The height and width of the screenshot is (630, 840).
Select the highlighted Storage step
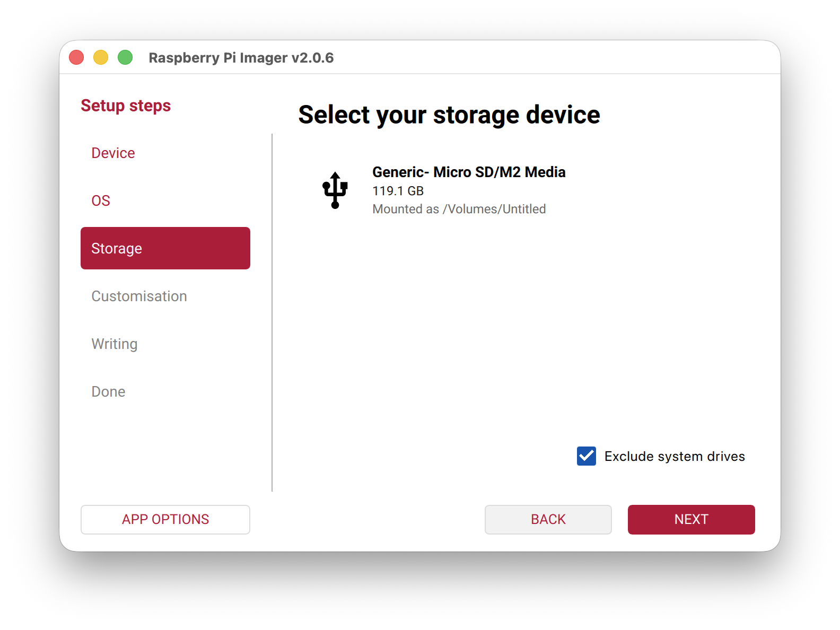pyautogui.click(x=165, y=248)
